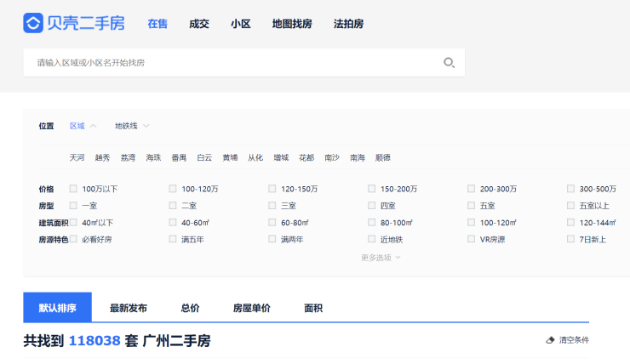Expand the 地铁线 dropdown

pyautogui.click(x=132, y=126)
